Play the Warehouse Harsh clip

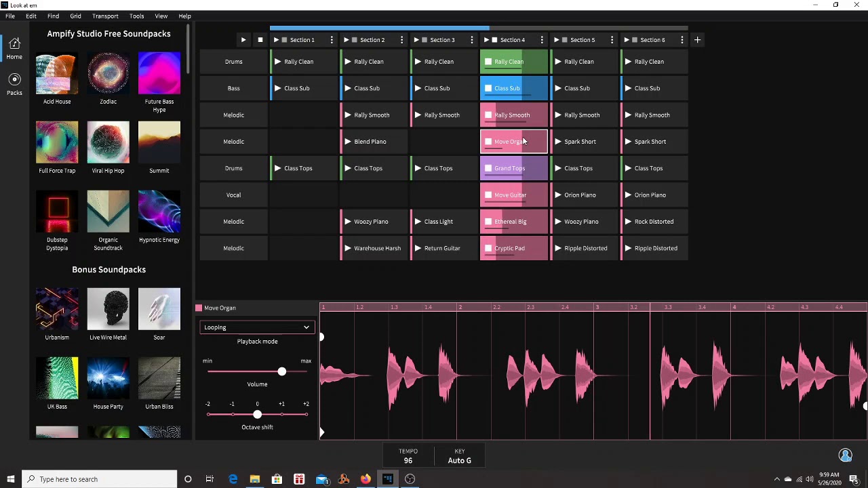348,248
